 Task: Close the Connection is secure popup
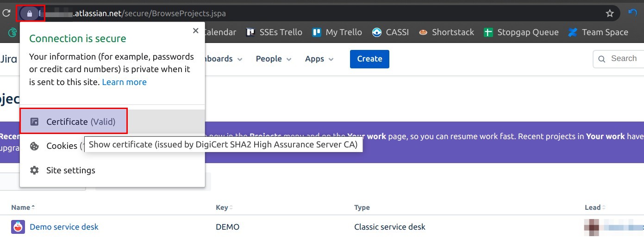195,30
